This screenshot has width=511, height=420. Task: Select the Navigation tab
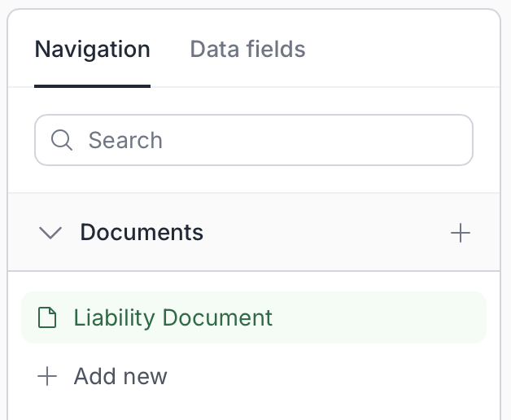(92, 49)
